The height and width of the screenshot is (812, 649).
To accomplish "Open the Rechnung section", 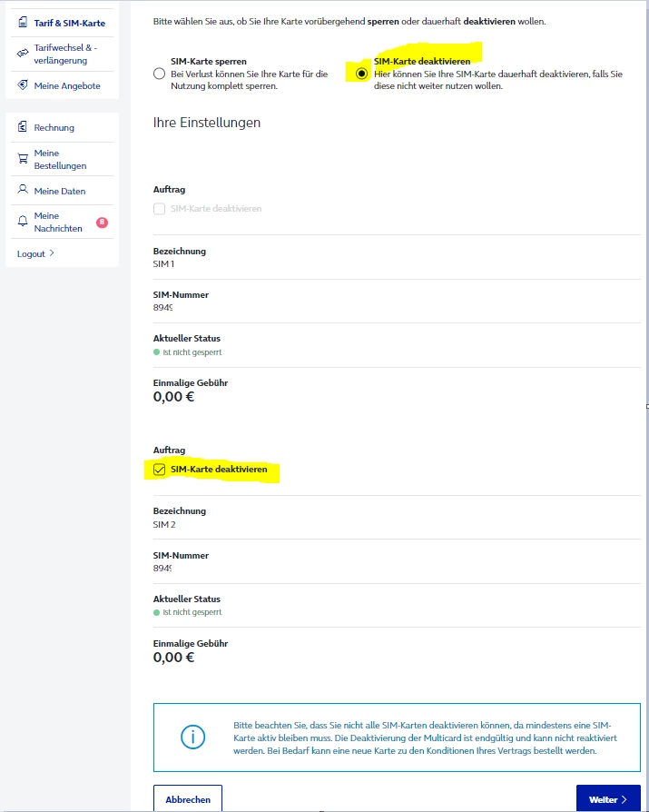I will tap(62, 127).
